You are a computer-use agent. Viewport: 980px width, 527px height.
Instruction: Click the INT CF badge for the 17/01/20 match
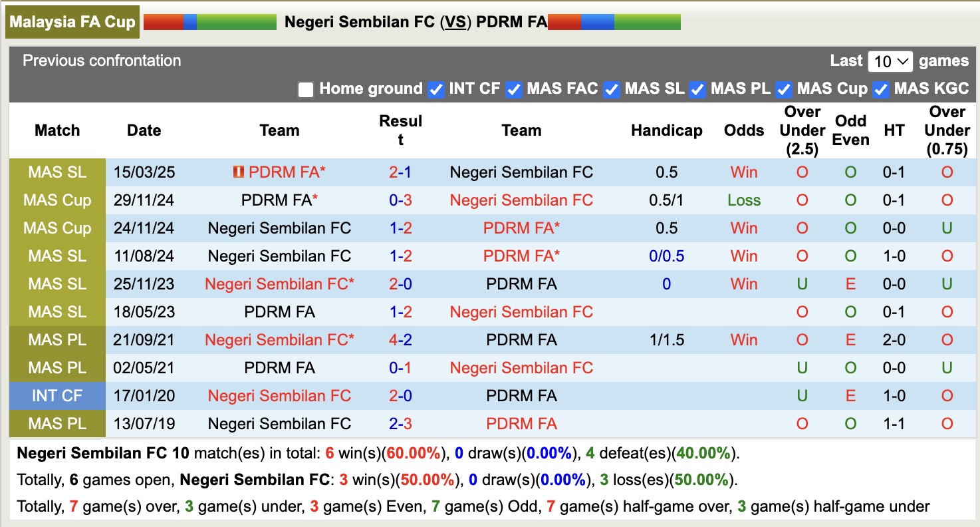[x=57, y=395]
